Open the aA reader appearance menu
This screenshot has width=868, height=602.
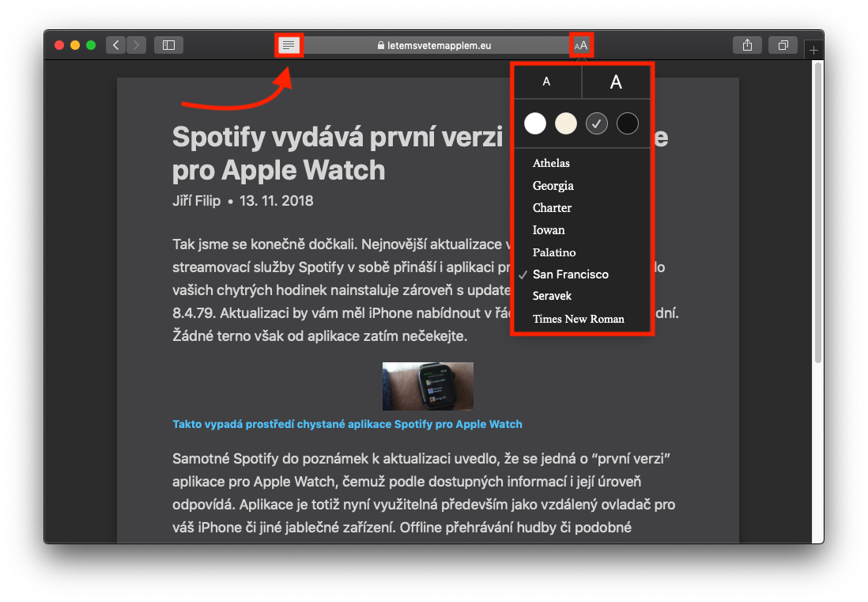(581, 45)
